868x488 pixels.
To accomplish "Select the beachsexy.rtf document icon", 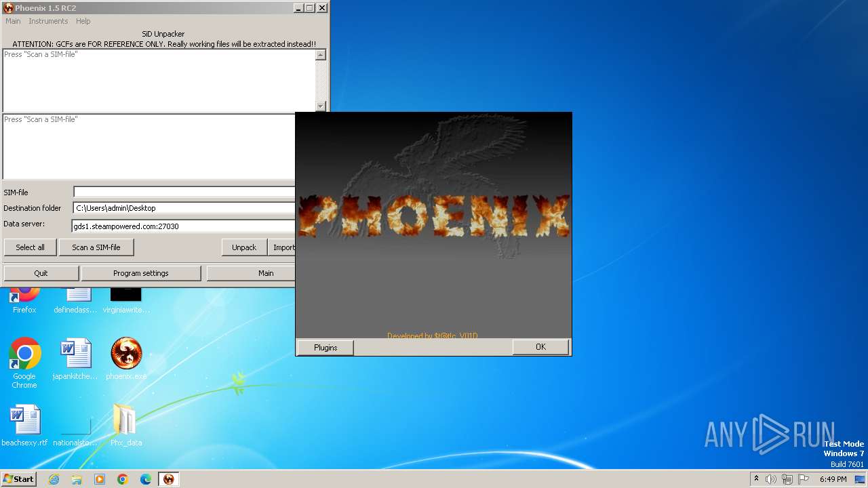I will [24, 425].
